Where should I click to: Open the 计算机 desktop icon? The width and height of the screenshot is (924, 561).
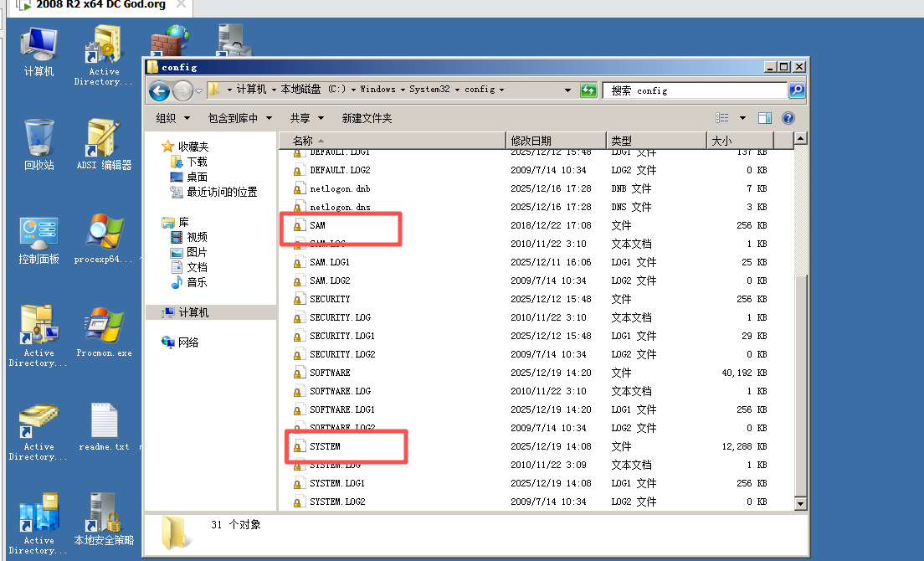click(38, 52)
